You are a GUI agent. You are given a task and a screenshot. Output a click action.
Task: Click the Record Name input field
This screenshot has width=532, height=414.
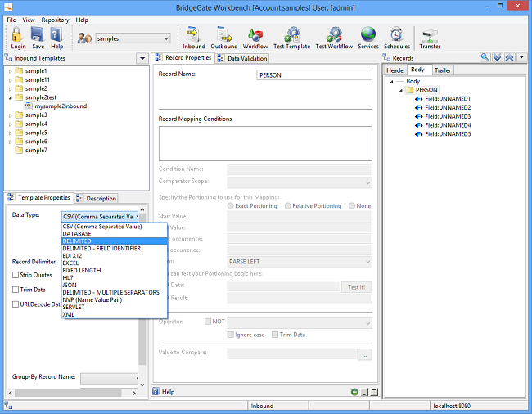[314, 75]
